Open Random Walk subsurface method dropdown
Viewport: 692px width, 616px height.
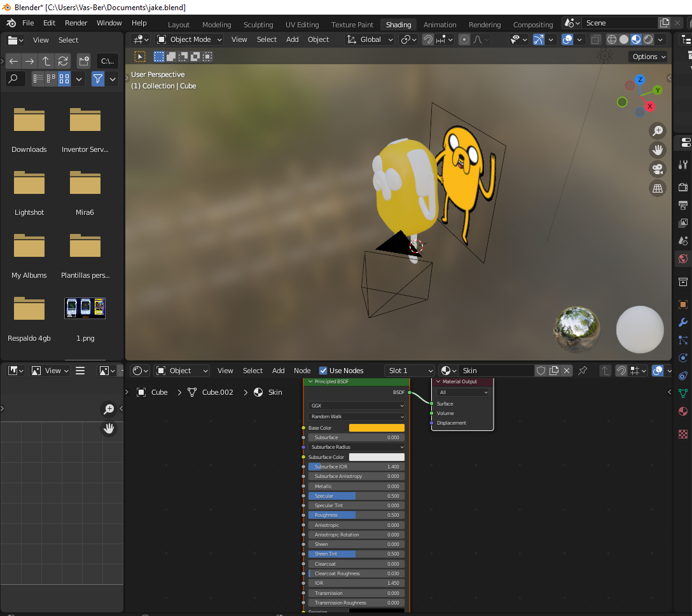[x=356, y=416]
